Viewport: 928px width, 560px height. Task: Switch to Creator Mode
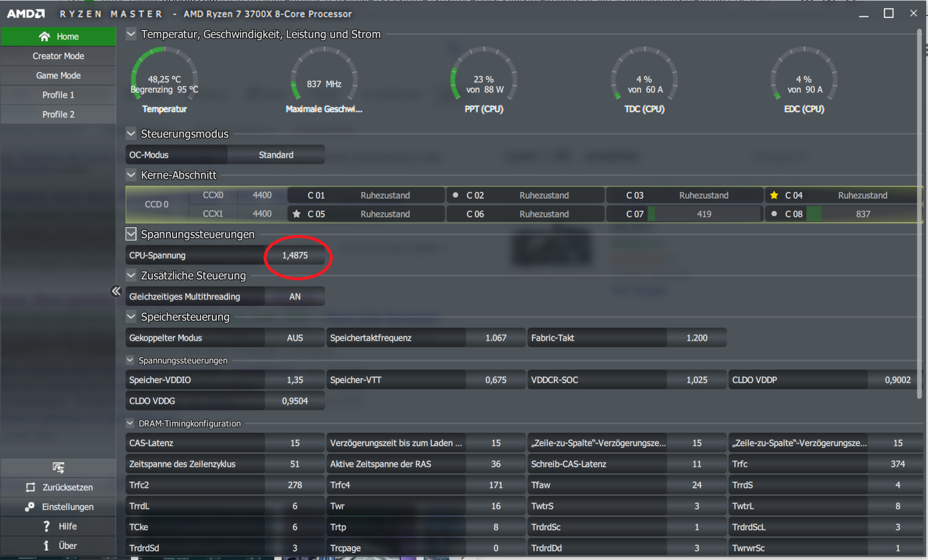pos(58,56)
